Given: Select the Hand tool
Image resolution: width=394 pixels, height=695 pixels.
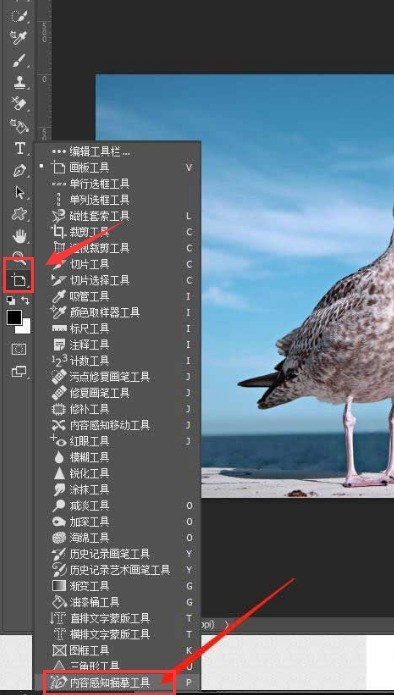Looking at the screenshot, I should tap(19, 237).
